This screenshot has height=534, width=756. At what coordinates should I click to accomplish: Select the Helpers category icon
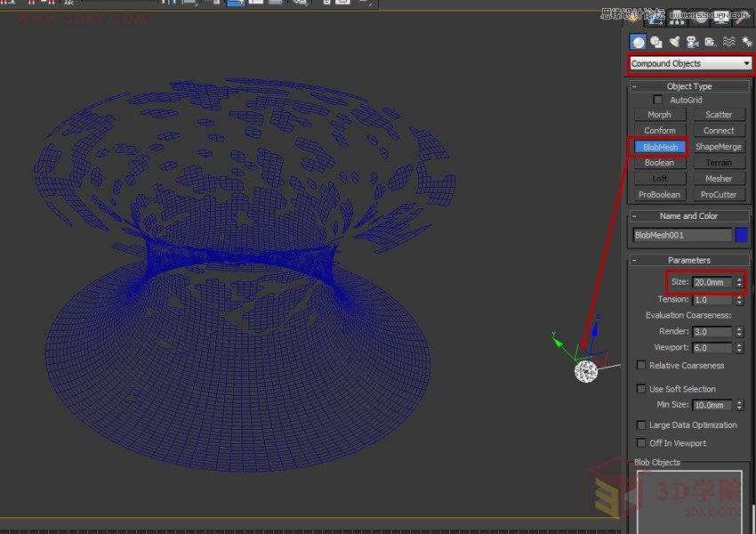click(x=709, y=41)
